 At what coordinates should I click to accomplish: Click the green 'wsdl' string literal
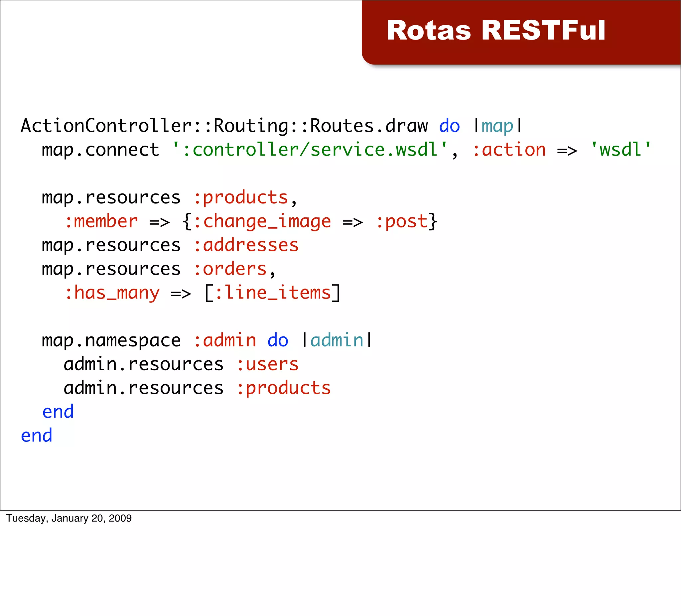tap(620, 150)
